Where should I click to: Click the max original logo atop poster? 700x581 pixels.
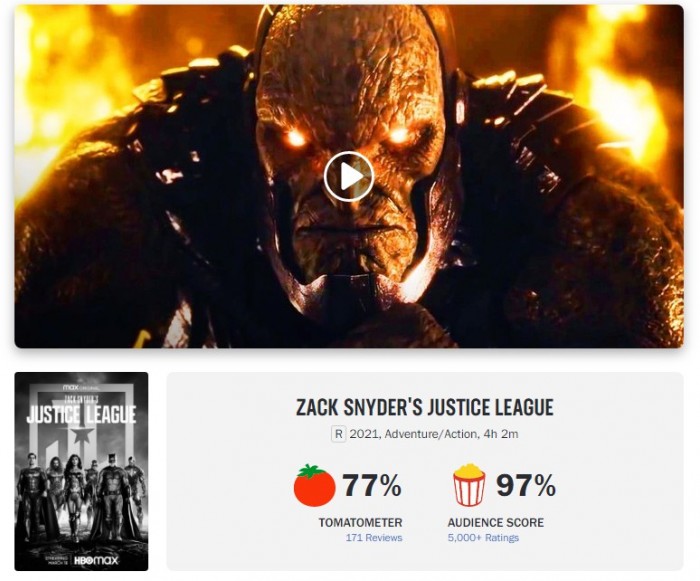click(81, 387)
